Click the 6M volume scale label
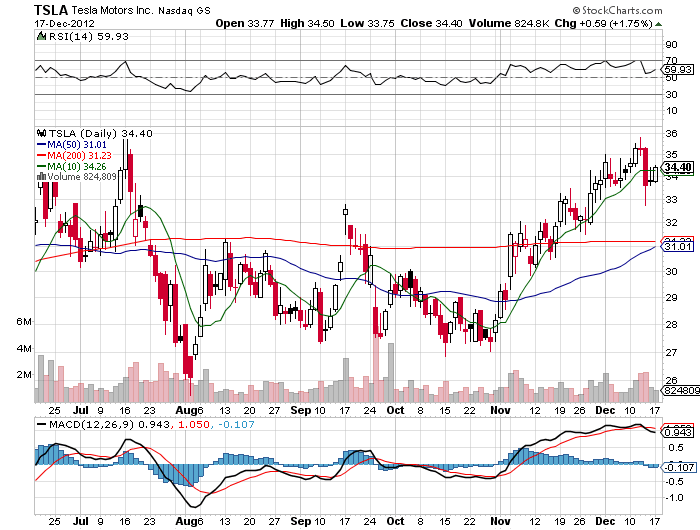Image resolution: width=700 pixels, height=530 pixels. 24,321
